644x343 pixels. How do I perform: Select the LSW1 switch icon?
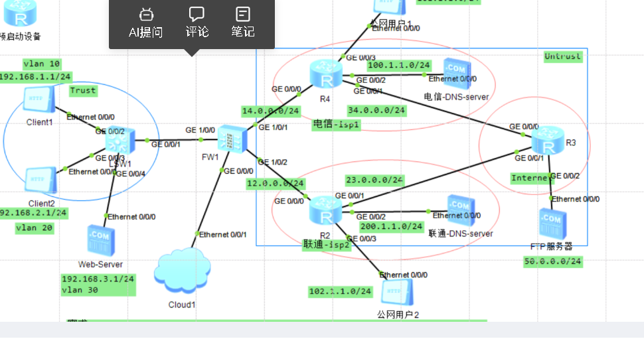point(120,141)
